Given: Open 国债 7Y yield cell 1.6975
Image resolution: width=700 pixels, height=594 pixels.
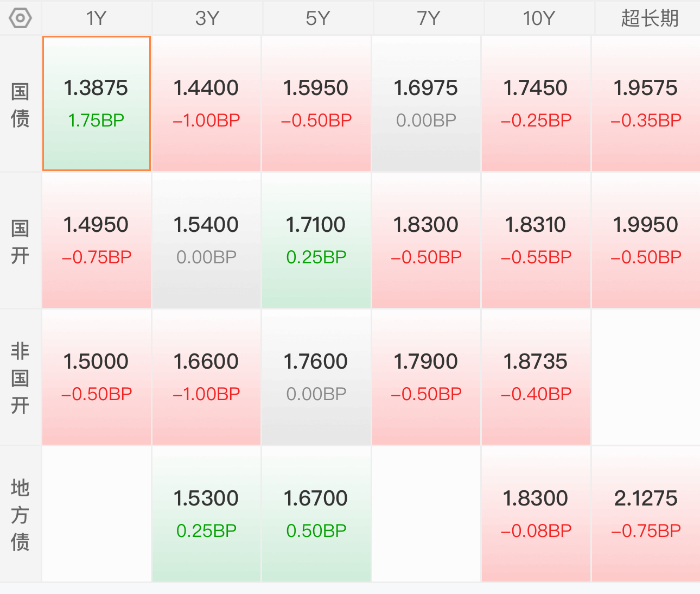Looking at the screenshot, I should (426, 104).
